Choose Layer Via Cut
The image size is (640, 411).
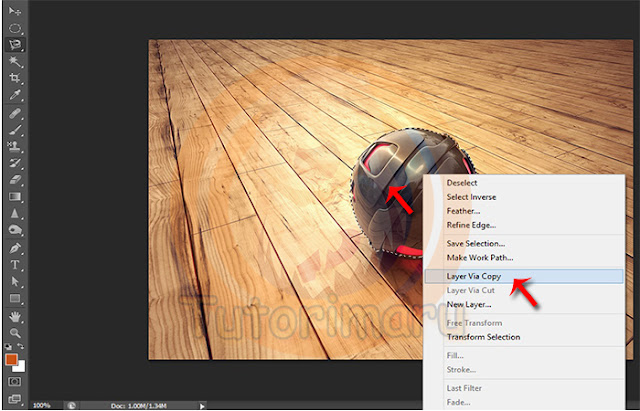tap(470, 291)
